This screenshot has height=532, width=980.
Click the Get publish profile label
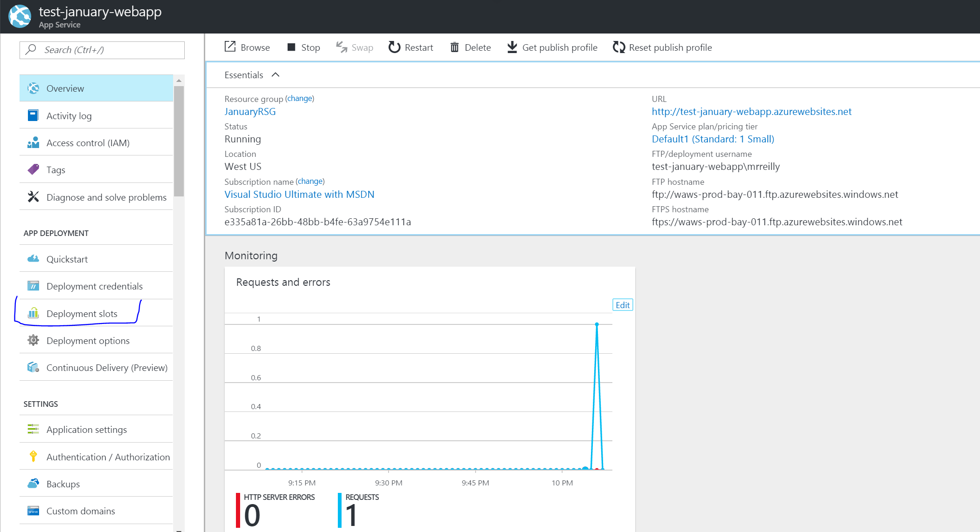(560, 47)
